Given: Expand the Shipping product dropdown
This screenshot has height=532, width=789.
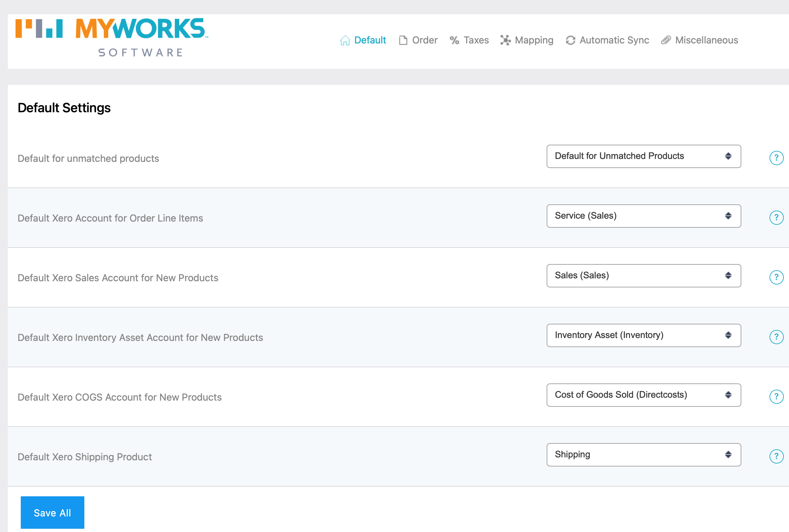Looking at the screenshot, I should [644, 455].
